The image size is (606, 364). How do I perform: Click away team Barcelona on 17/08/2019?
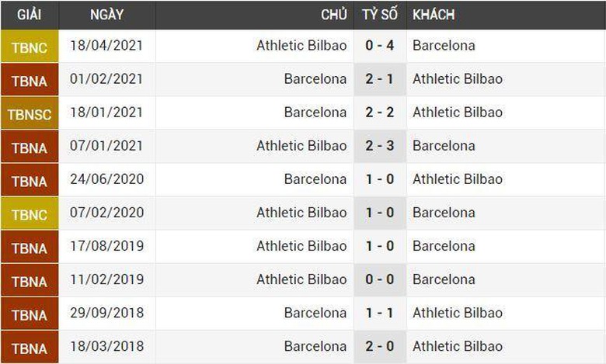[444, 246]
